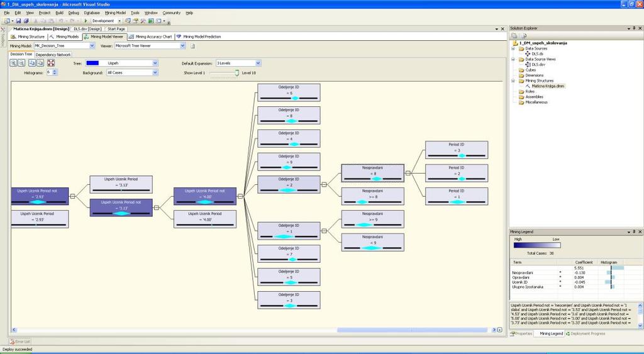Switch to the Properties panel tab

click(521, 334)
